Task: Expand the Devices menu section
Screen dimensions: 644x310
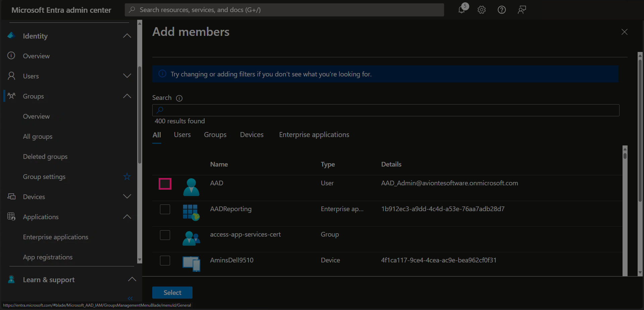Action: coord(127,197)
